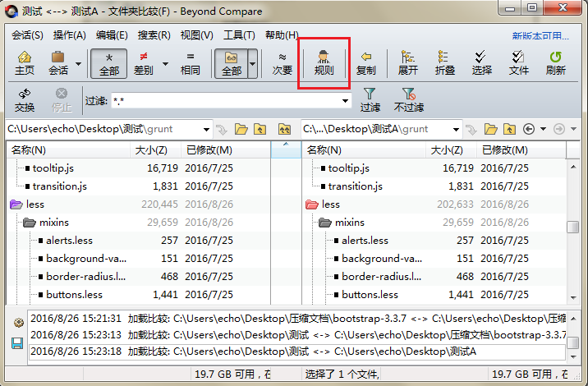Open the 工具(T) menu

tap(239, 35)
